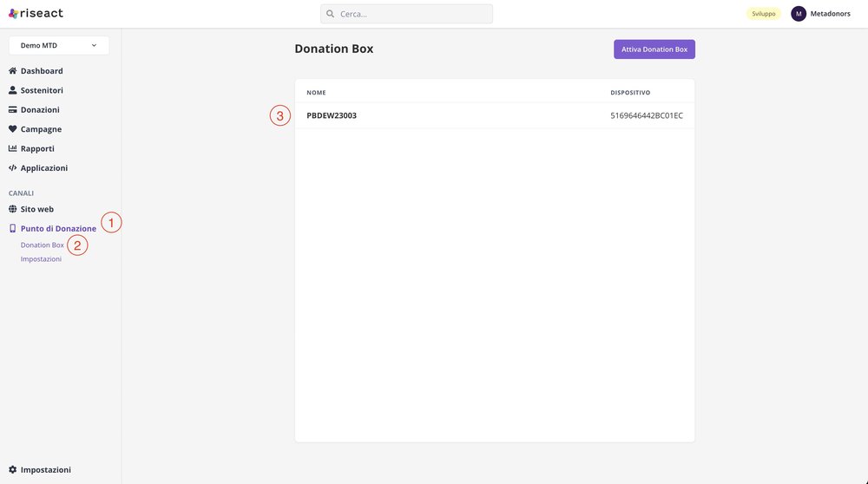
Task: Click the Metadonors avatar circle
Action: click(x=799, y=14)
